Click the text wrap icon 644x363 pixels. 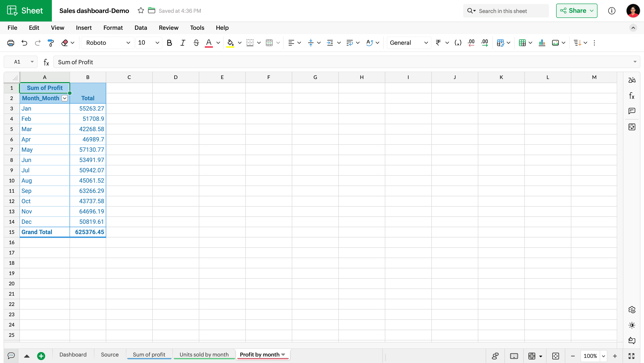pos(350,43)
